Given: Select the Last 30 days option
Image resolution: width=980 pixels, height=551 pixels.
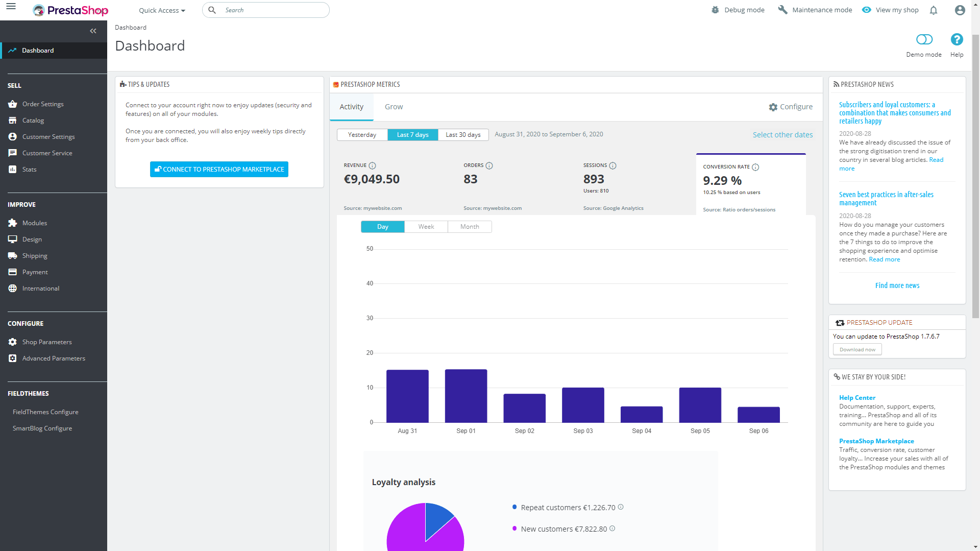Looking at the screenshot, I should 463,134.
